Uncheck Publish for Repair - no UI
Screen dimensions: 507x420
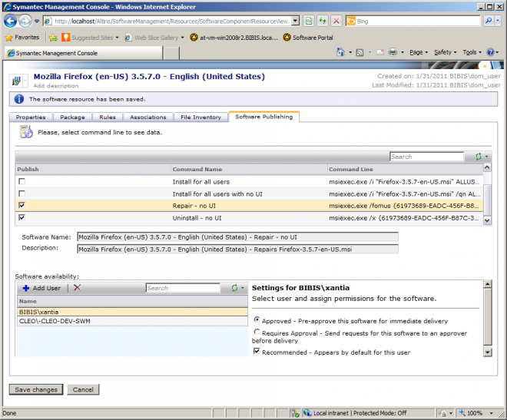point(22,205)
